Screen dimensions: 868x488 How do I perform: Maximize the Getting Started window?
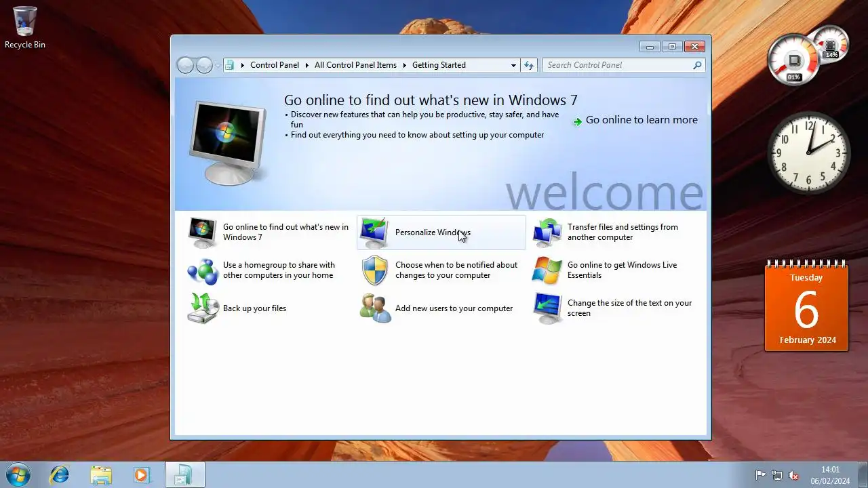pyautogui.click(x=672, y=47)
